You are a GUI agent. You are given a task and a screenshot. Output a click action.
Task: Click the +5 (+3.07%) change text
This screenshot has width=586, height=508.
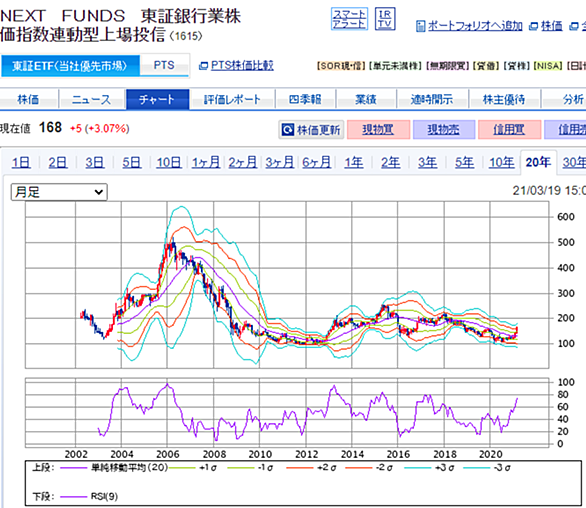tap(100, 129)
